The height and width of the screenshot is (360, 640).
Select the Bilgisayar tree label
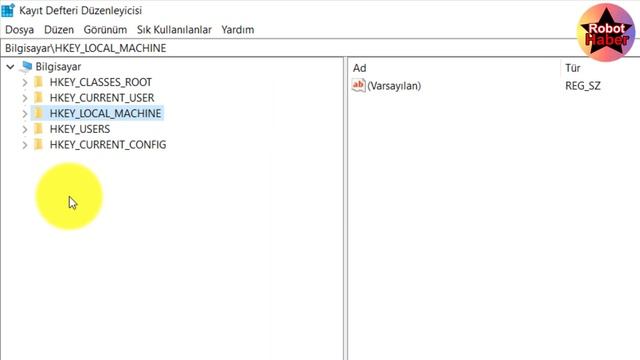click(58, 67)
